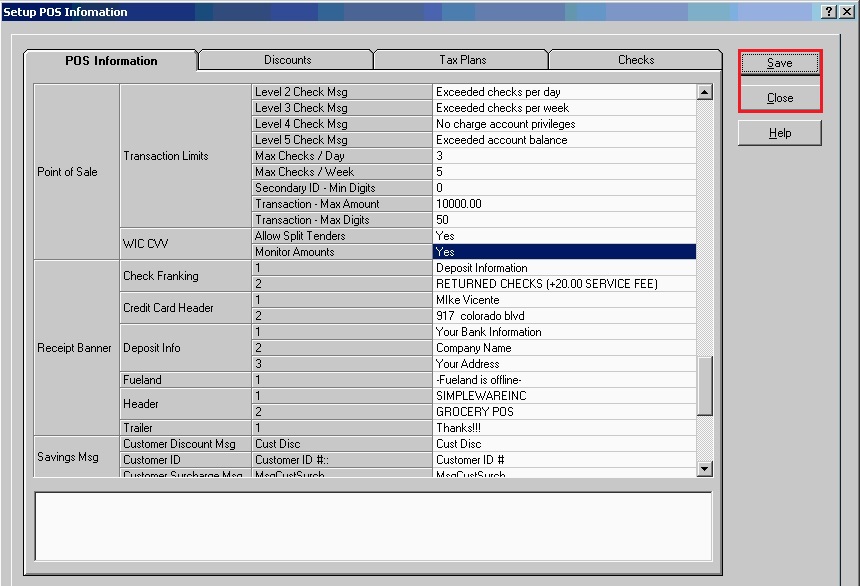Viewport: 860px width, 586px height.
Task: Click the 'Level 5 Check Msg' label
Action: coord(342,140)
